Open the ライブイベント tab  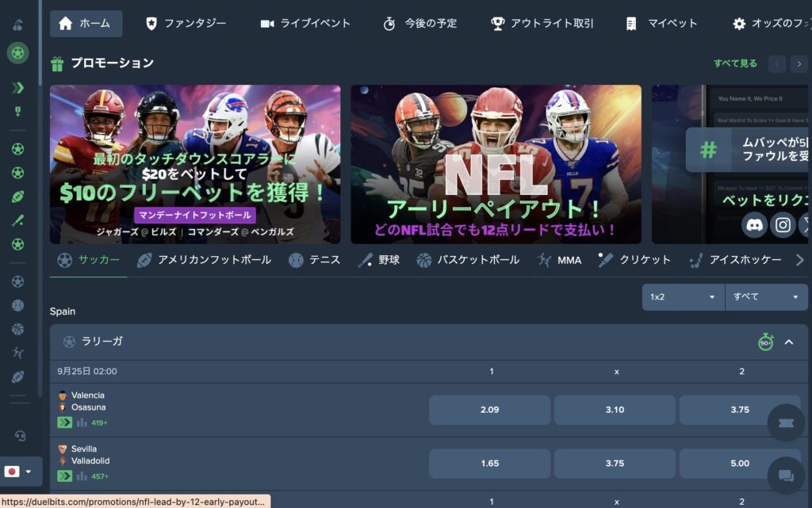pos(305,23)
